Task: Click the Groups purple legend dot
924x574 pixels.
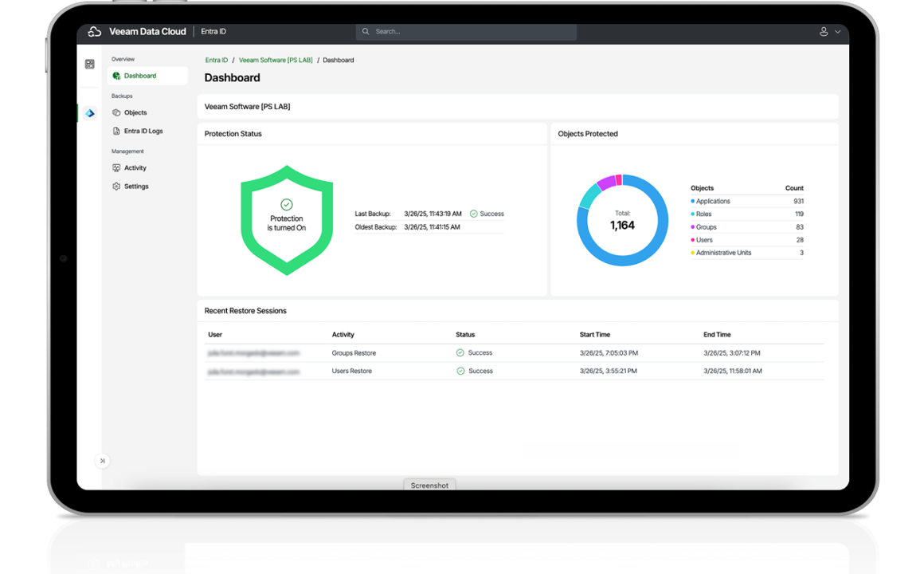Action: 692,227
